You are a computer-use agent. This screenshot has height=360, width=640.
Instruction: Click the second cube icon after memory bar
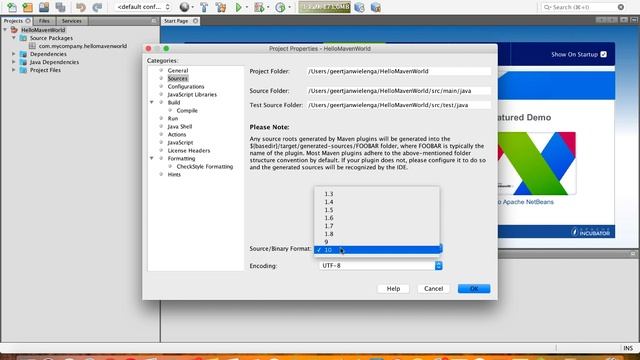(376, 7)
